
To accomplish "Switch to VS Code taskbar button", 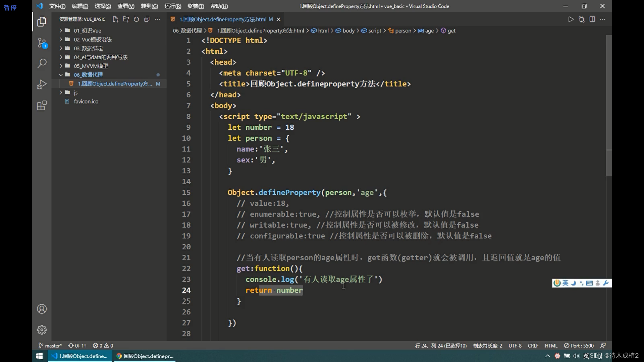I will tap(80, 356).
